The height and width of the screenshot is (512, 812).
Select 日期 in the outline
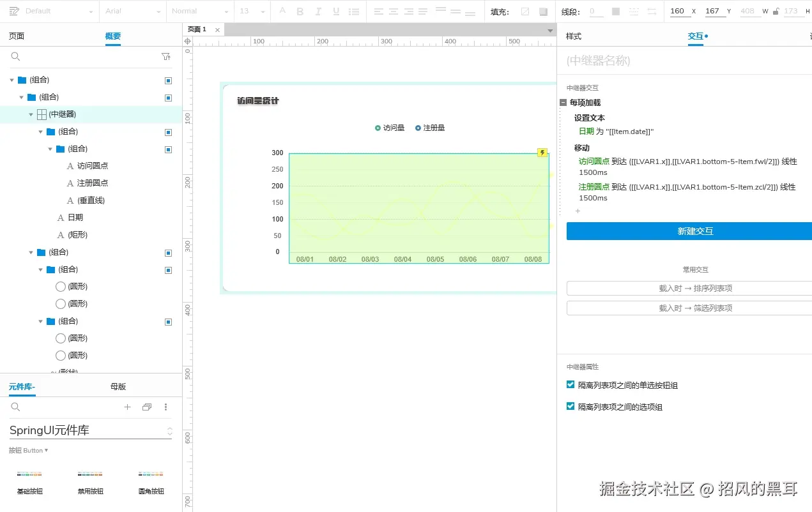point(75,218)
